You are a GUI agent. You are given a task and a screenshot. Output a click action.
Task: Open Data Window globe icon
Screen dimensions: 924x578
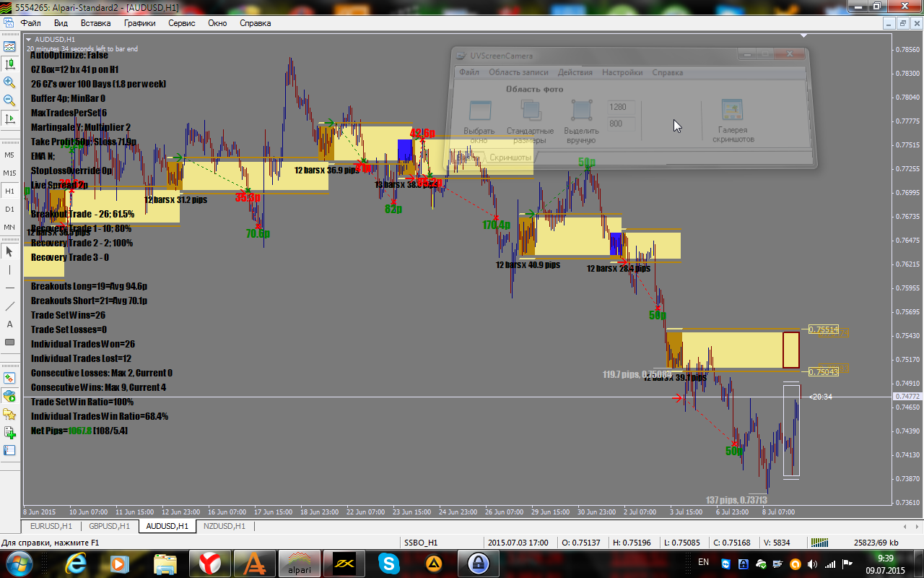(x=9, y=395)
